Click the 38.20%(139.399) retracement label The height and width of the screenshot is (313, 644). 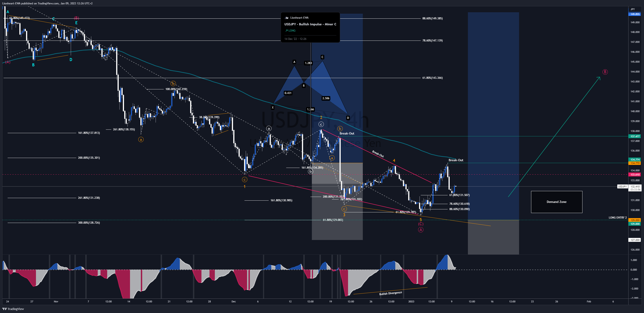209,117
